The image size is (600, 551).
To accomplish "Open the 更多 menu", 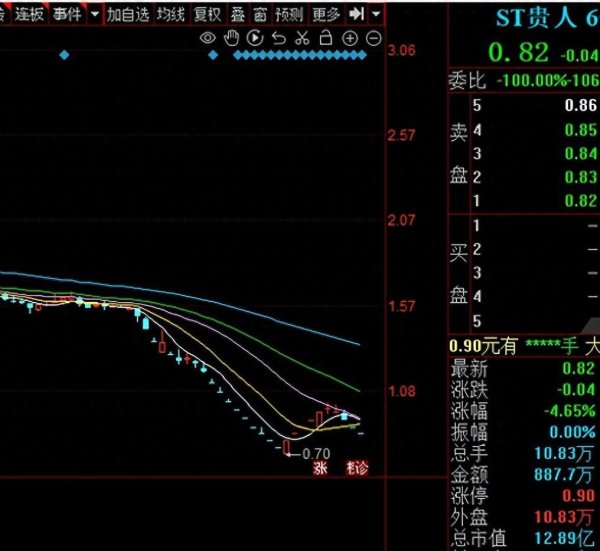I will pyautogui.click(x=326, y=15).
